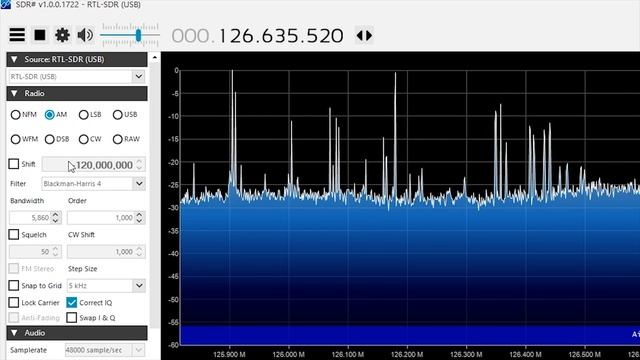640x360 pixels.
Task: Click the Order spinner arrows
Action: click(139, 218)
